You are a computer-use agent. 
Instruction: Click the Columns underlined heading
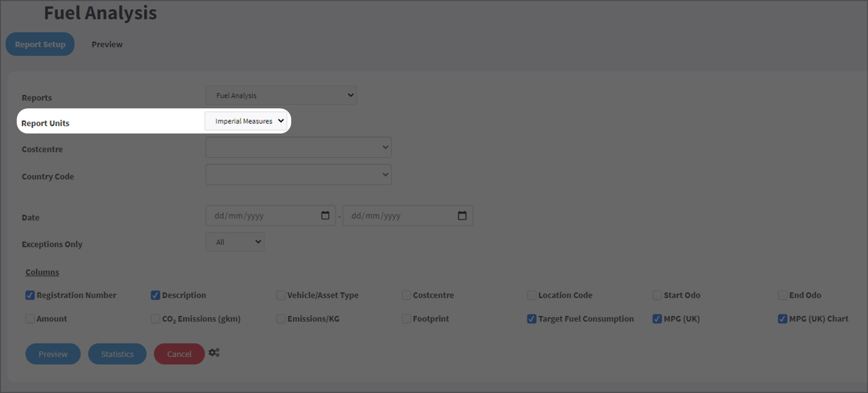[42, 272]
